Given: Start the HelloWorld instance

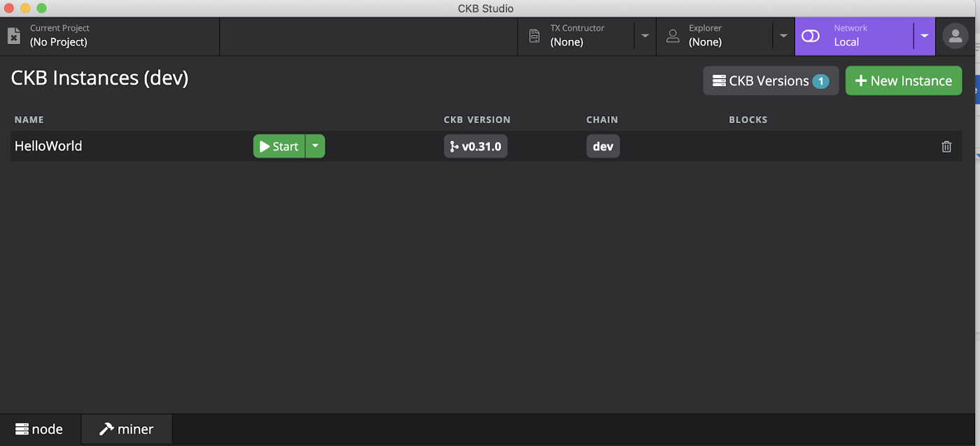Looking at the screenshot, I should 279,146.
